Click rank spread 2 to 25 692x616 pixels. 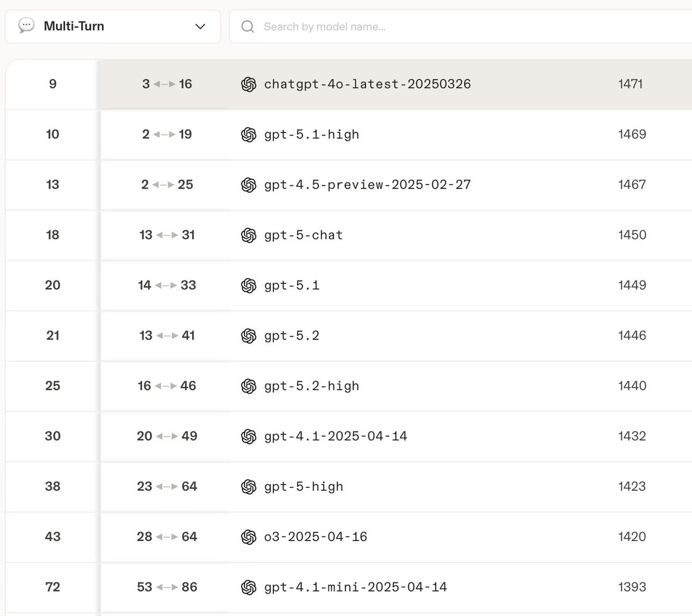pos(167,185)
